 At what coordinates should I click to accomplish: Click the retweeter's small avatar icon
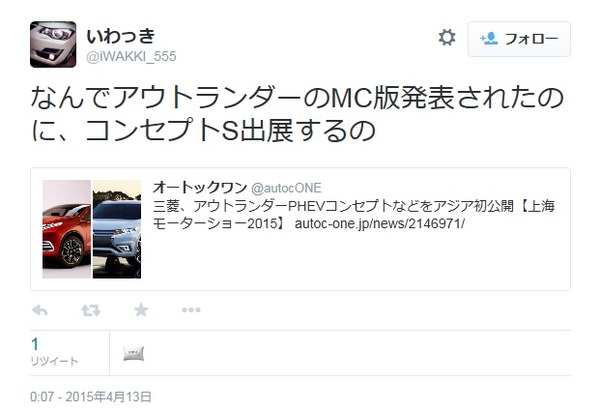coord(134,353)
